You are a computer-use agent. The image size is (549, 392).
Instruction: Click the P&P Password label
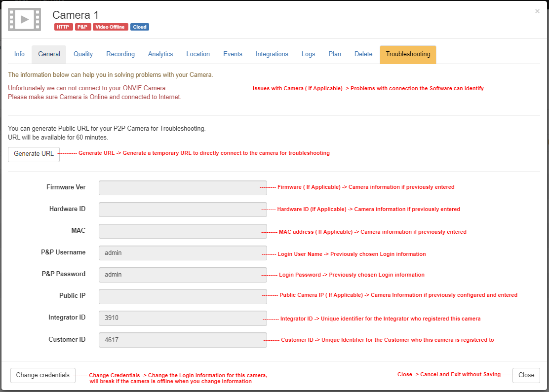[63, 274]
